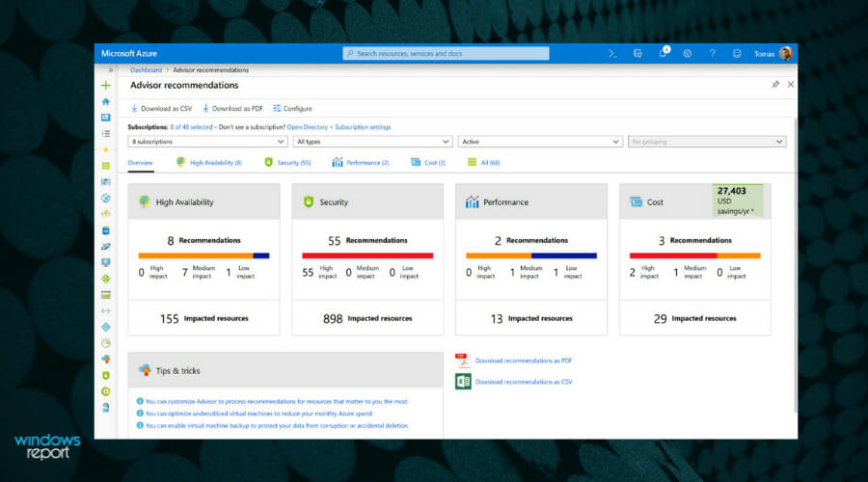Click Download recommendations as PDF link

523,361
